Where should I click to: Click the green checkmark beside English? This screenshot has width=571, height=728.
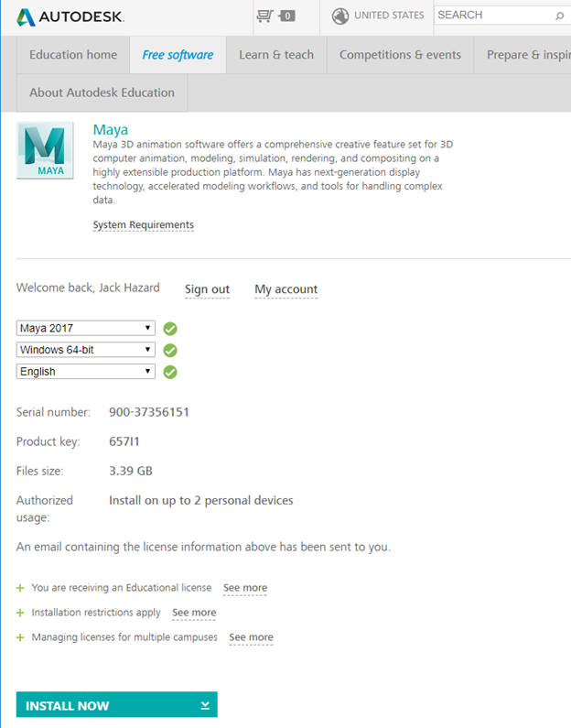tap(170, 372)
